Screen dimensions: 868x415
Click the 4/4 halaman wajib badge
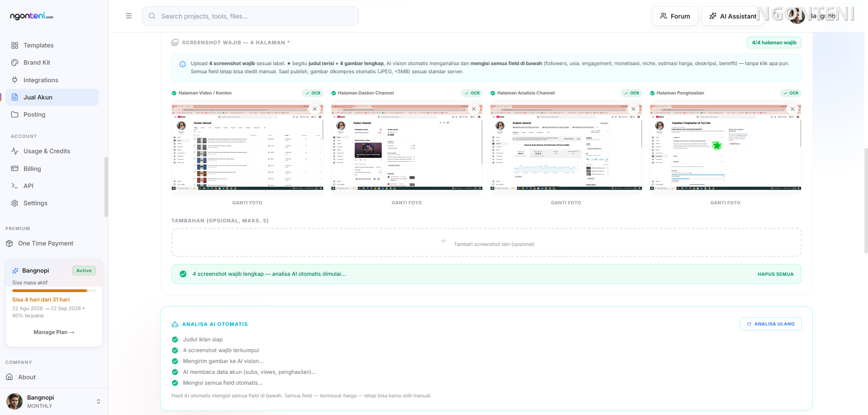pyautogui.click(x=774, y=42)
